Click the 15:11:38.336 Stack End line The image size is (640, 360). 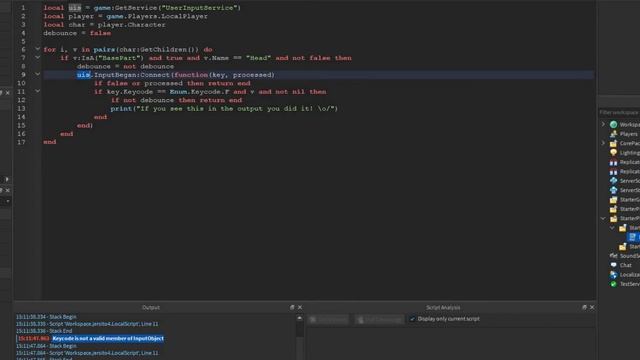tap(44, 331)
